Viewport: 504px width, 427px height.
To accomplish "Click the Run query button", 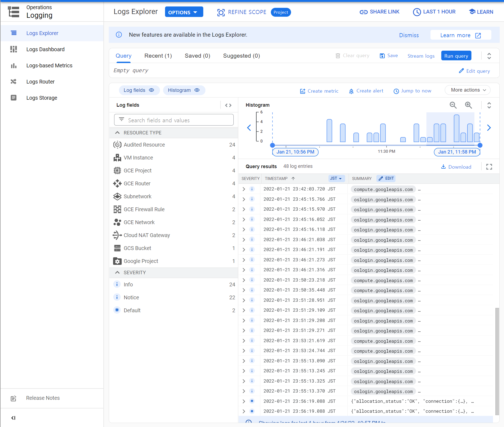I will coord(456,56).
